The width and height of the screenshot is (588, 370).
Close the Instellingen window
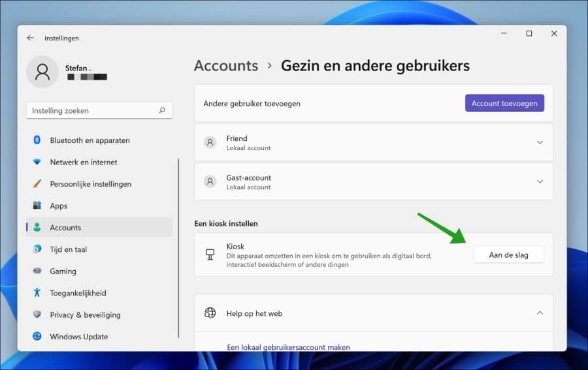(554, 33)
